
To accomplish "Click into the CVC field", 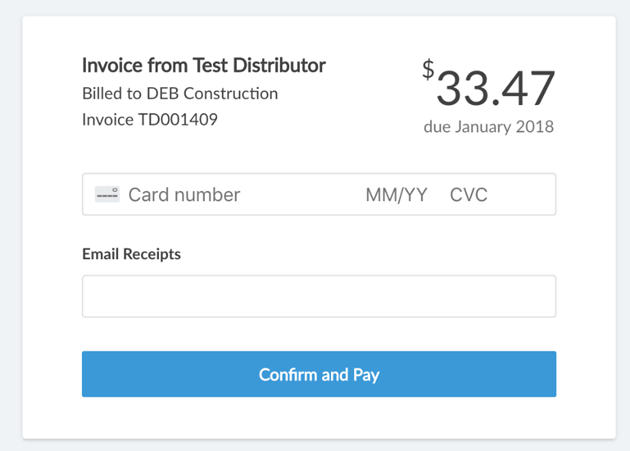I will [x=469, y=195].
